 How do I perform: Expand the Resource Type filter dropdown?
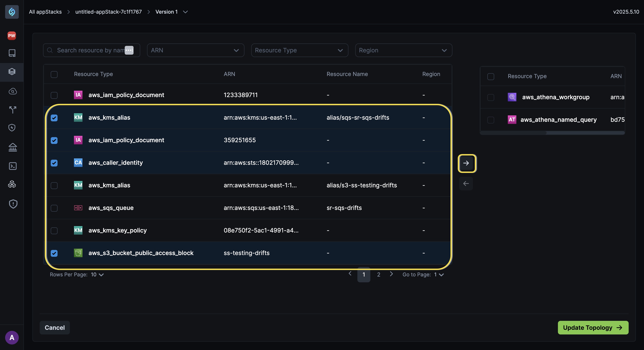pos(299,50)
